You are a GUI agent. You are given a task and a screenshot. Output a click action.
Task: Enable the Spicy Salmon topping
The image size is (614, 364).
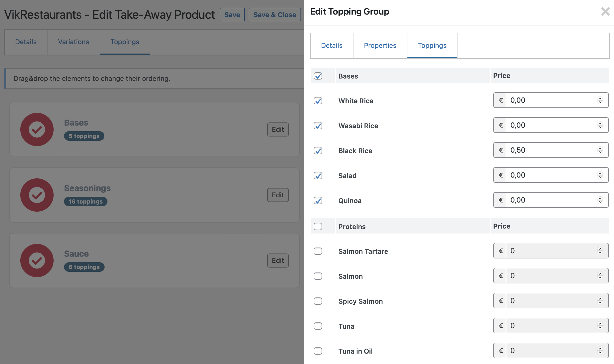[318, 301]
